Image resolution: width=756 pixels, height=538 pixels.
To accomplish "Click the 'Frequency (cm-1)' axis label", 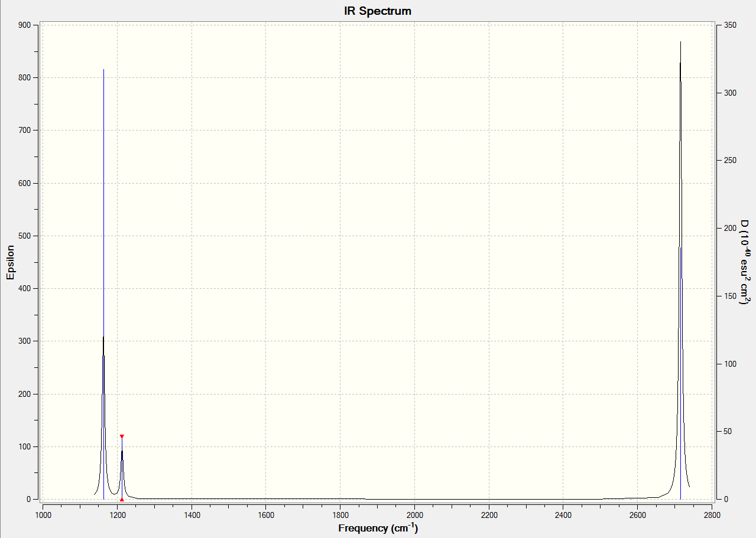I will coord(378,528).
